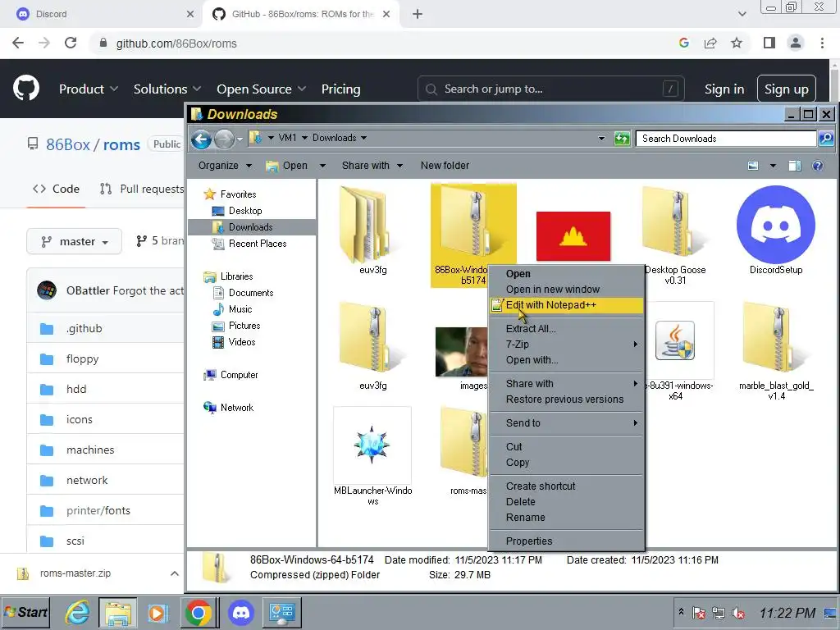840x630 pixels.
Task: Open the floppy folder in repo
Action: pos(83,359)
